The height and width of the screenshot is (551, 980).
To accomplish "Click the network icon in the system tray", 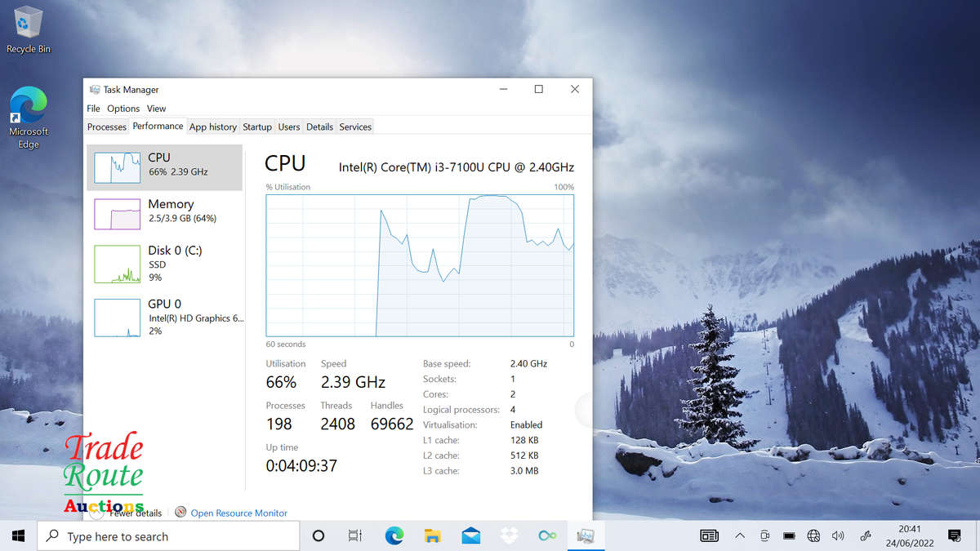I will pos(813,536).
